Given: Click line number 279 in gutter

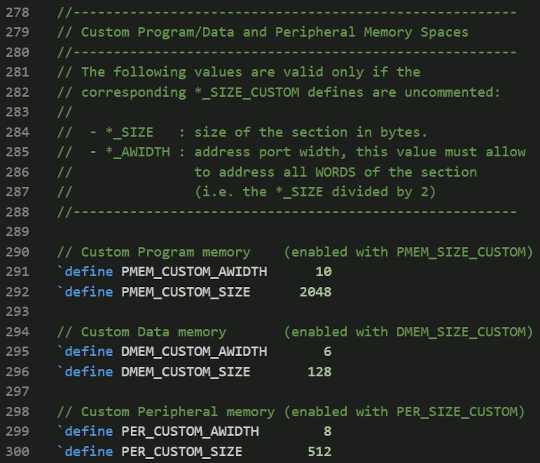Looking at the screenshot, I should [17, 32].
